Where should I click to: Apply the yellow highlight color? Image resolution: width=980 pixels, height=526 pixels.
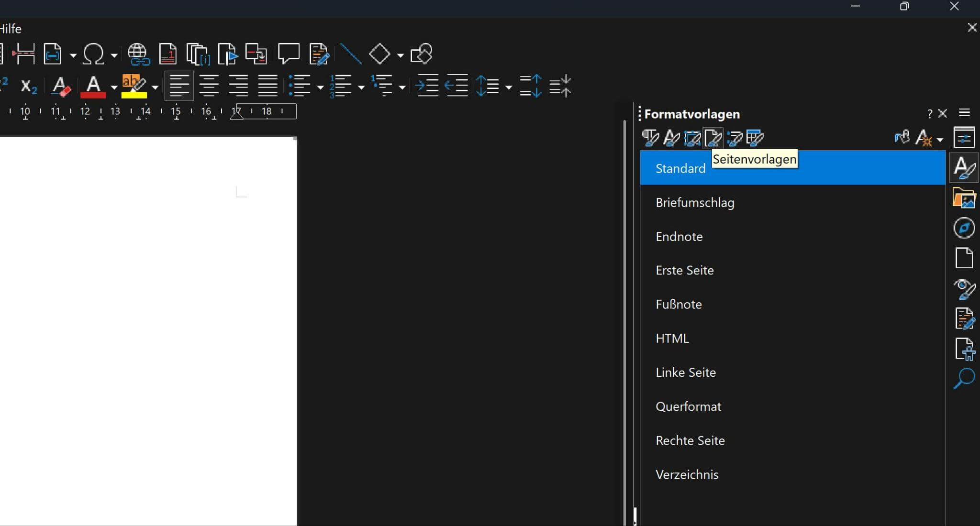pos(134,87)
